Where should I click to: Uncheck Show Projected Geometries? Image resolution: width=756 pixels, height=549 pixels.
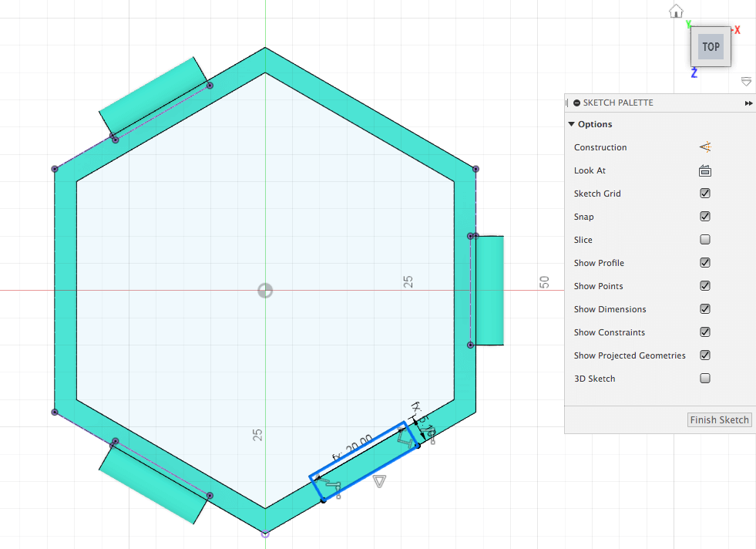point(704,355)
